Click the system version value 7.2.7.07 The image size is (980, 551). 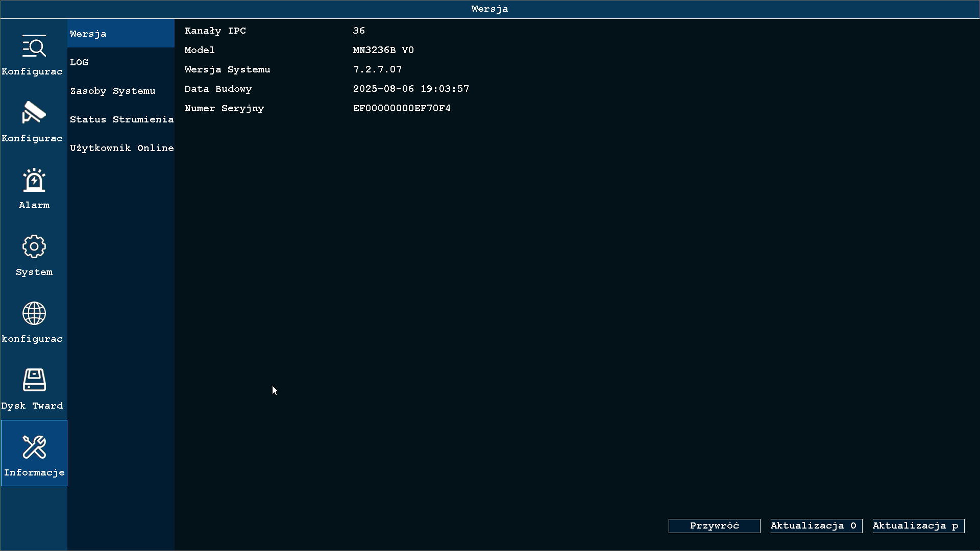[377, 69]
